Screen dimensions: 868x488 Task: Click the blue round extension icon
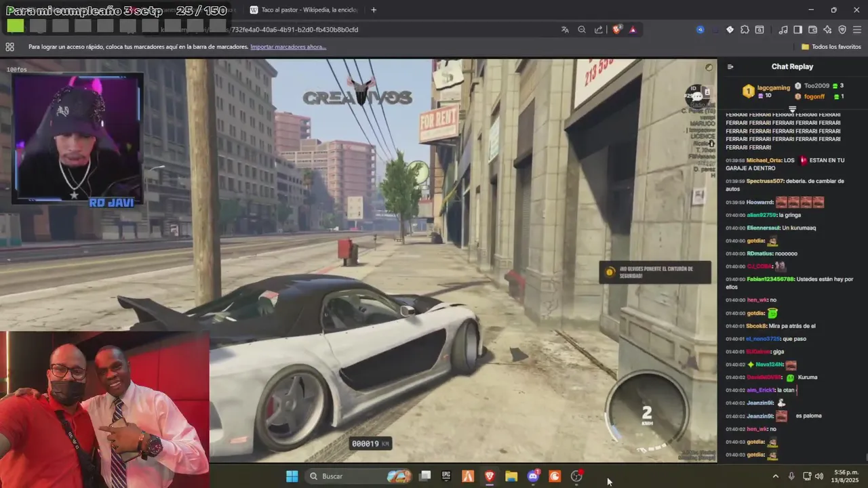(701, 30)
